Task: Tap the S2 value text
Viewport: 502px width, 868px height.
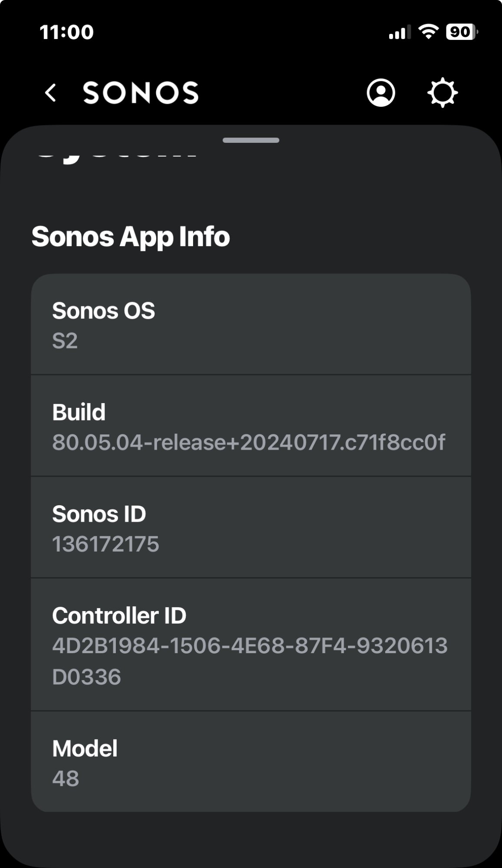Action: coord(65,341)
